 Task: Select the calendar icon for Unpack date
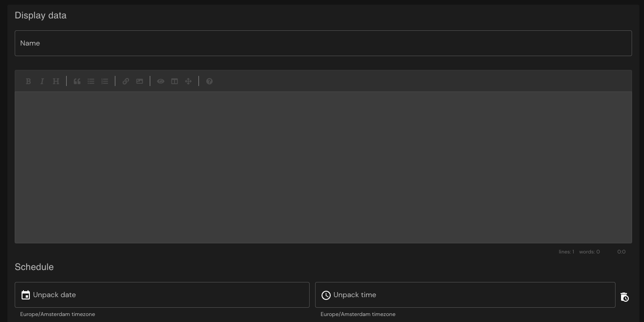26,295
